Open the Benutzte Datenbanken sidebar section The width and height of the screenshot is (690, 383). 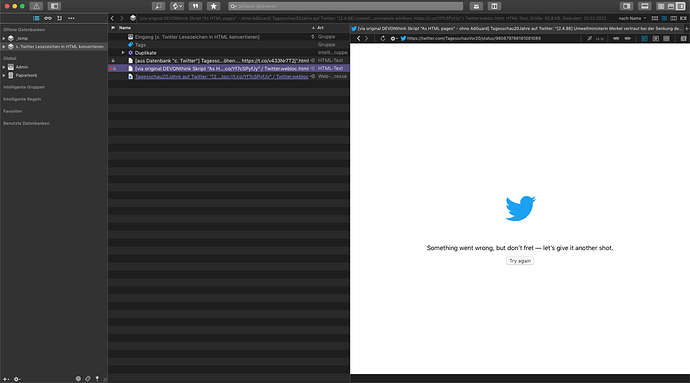coord(26,123)
